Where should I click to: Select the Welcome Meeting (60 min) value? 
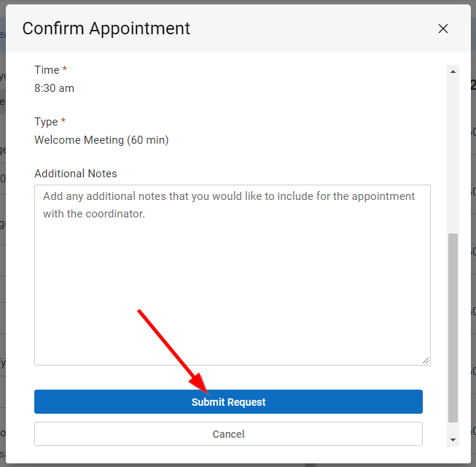pyautogui.click(x=101, y=140)
